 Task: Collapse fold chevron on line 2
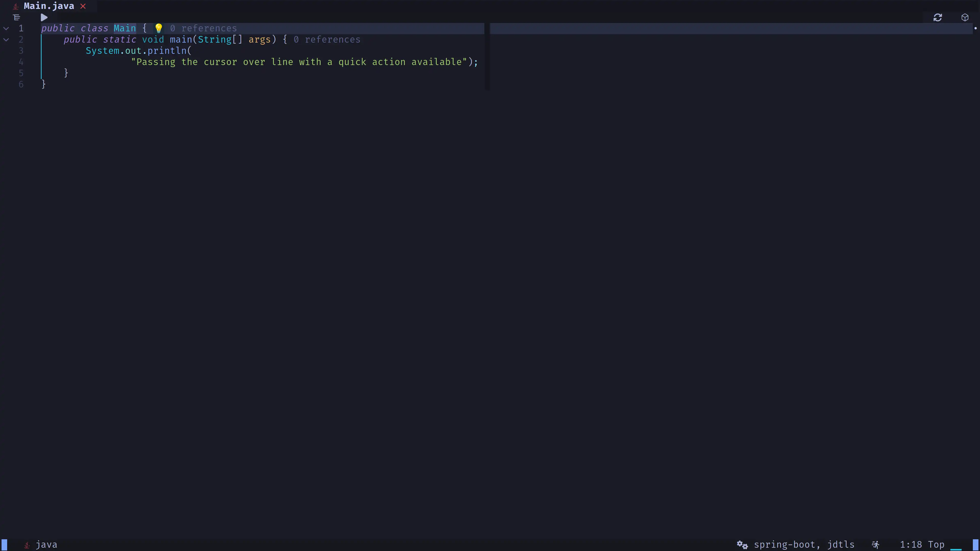tap(6, 40)
